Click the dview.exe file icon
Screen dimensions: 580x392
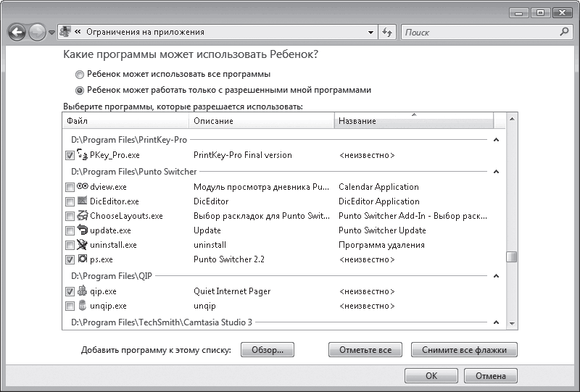click(x=82, y=187)
